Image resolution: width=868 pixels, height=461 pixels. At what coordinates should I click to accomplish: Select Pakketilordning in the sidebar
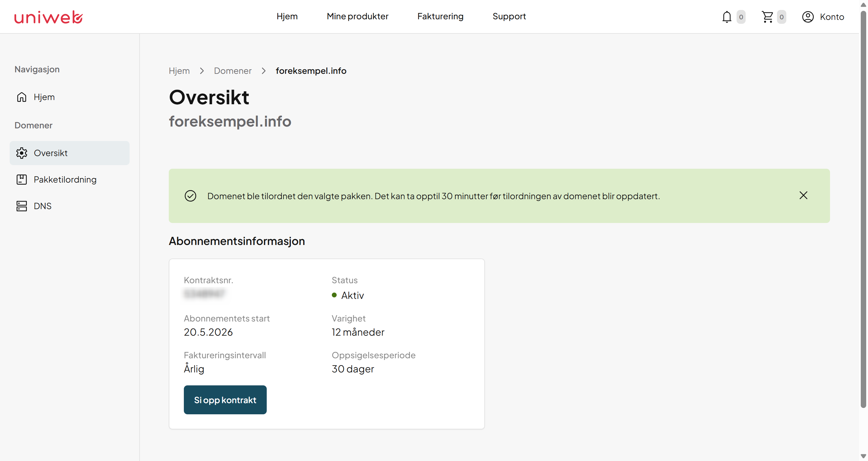coord(69,180)
